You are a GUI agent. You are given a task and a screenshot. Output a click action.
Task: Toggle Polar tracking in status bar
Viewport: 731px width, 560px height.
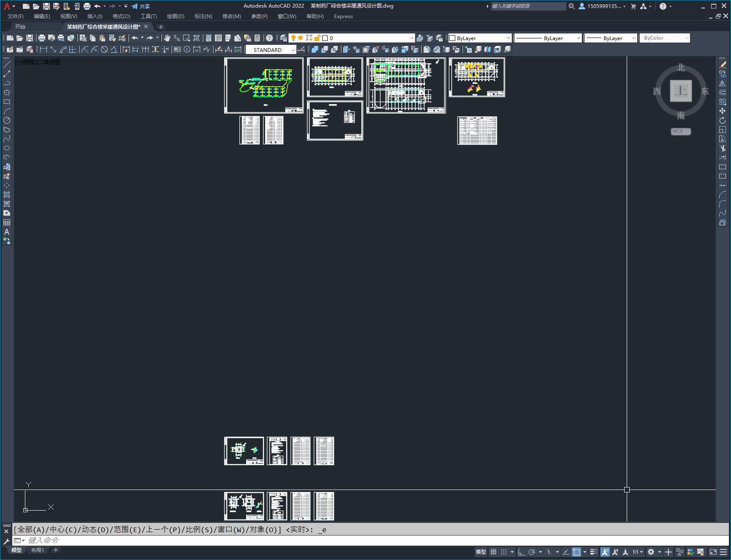pyautogui.click(x=532, y=552)
